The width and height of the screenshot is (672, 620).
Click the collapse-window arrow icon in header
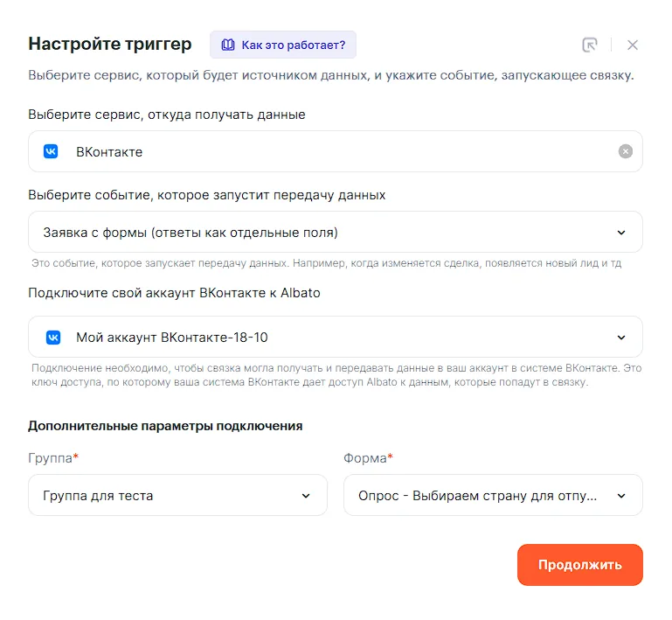click(x=590, y=45)
